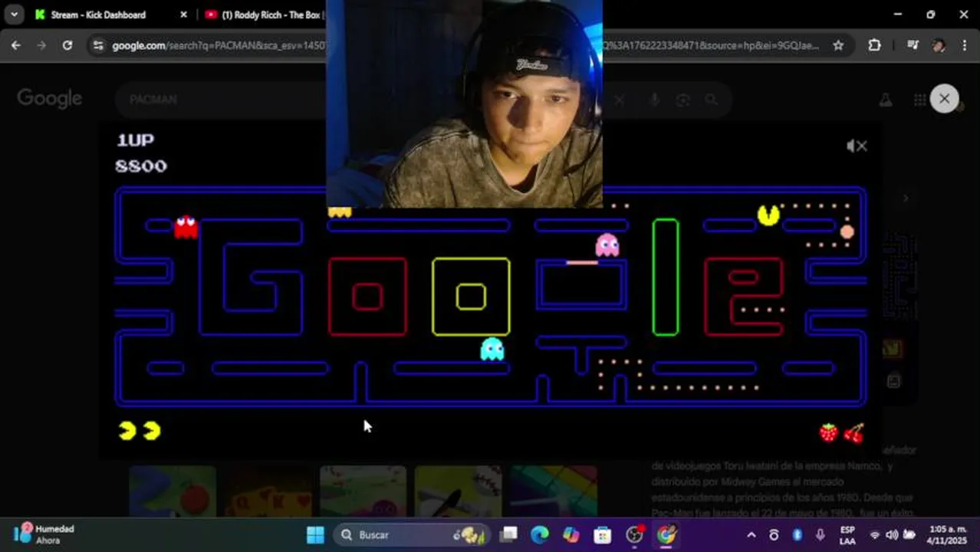This screenshot has height=552, width=980.
Task: Start voice search with the microphone icon
Action: pos(654,100)
